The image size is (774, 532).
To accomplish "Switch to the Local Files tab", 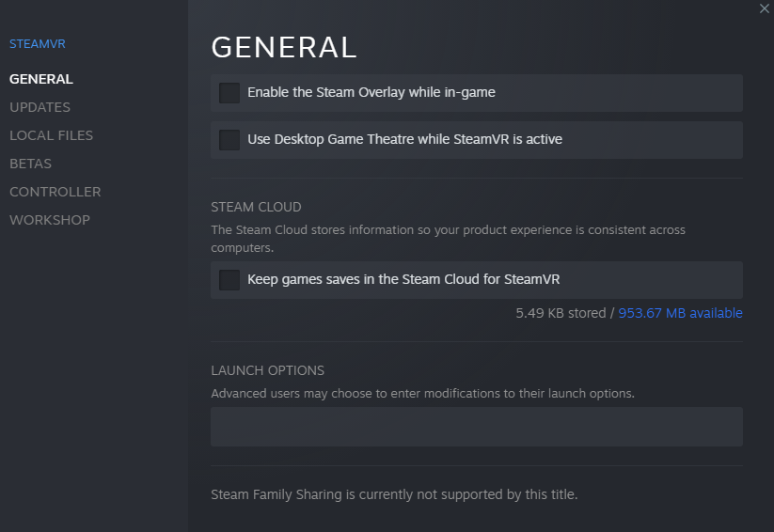I will point(52,135).
